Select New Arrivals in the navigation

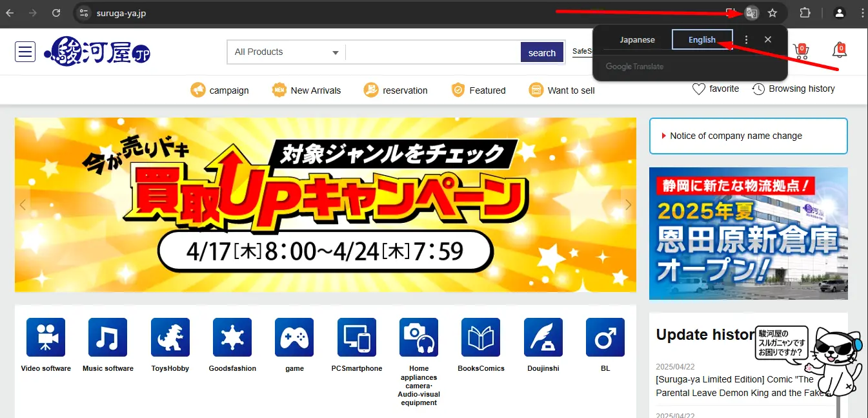[x=307, y=90]
